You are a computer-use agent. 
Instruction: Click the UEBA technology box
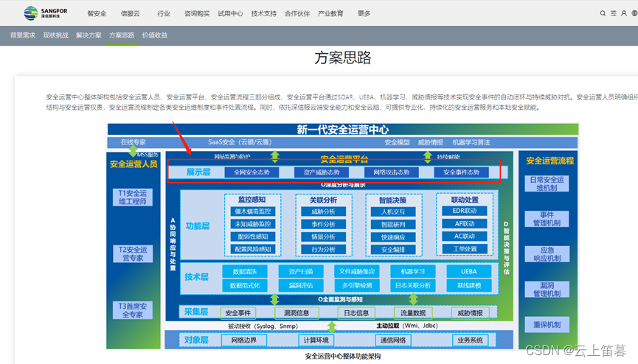[469, 271]
